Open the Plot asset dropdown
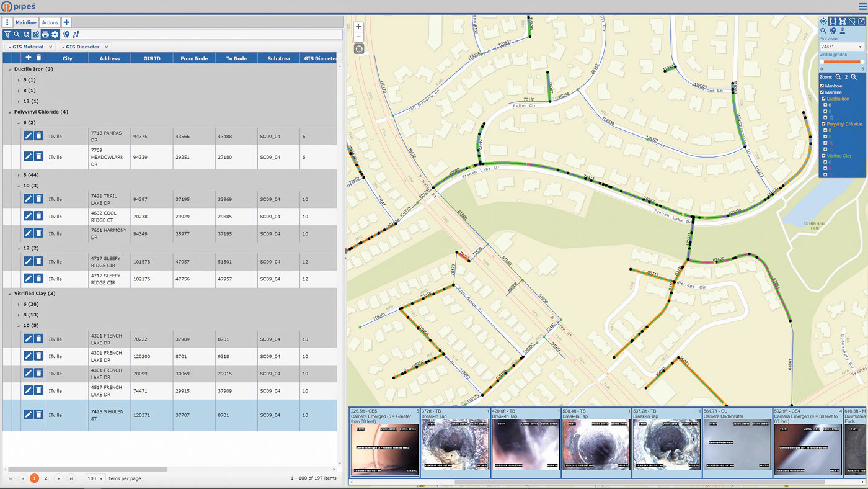Screen dimensions: 868x489 841,47
